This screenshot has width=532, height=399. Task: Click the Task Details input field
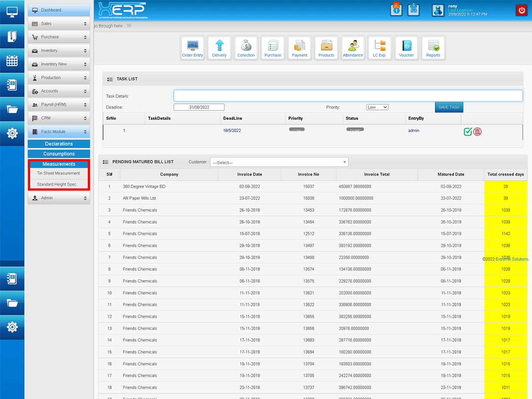click(x=348, y=96)
